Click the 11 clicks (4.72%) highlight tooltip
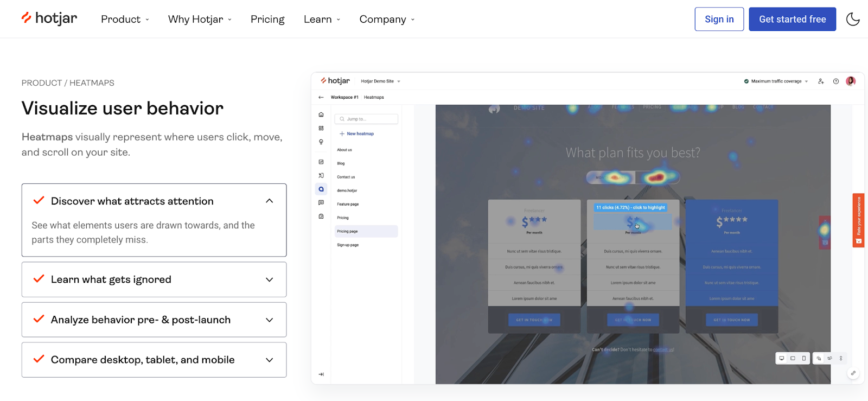The width and height of the screenshot is (868, 401). coord(630,207)
